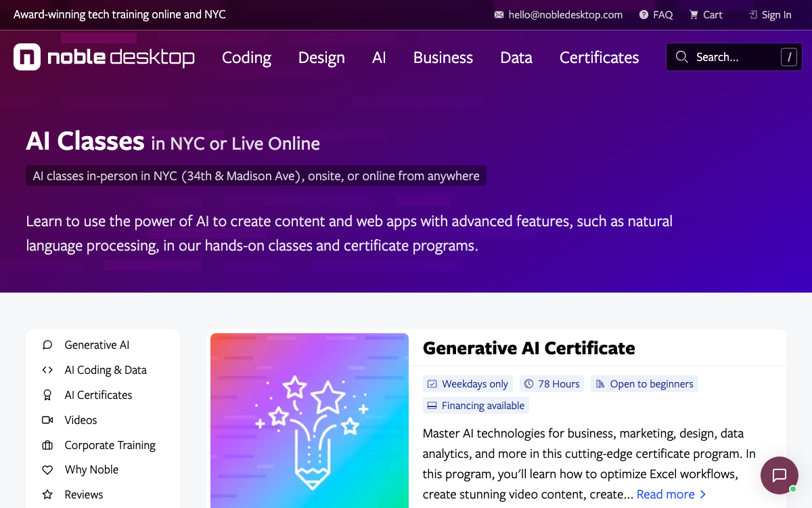Click the arrow chevron after Read more

[703, 494]
